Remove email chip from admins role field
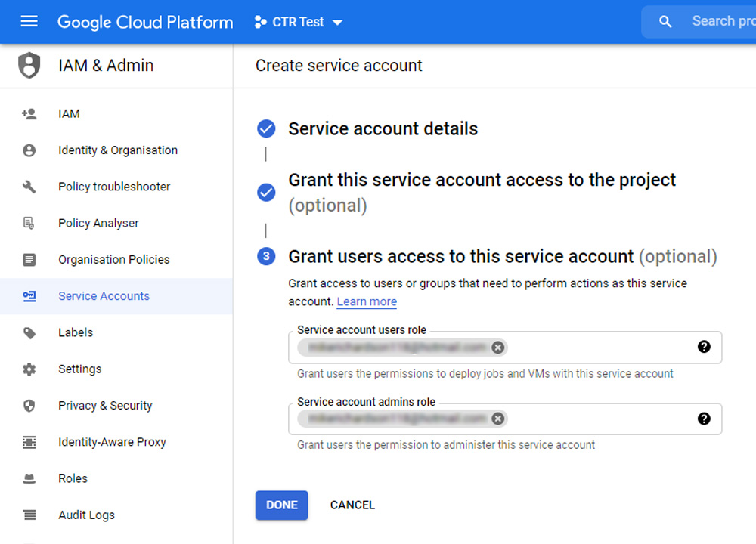The width and height of the screenshot is (756, 544). tap(497, 419)
